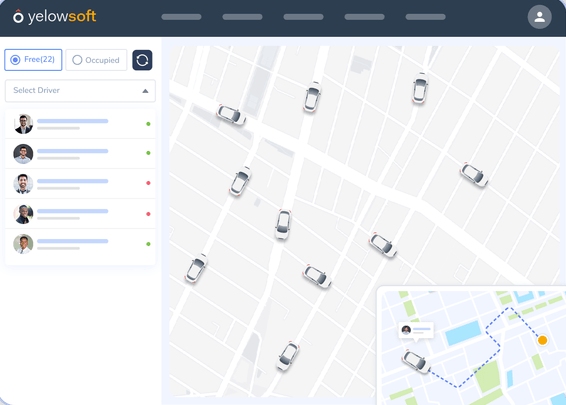The height and width of the screenshot is (405, 566).
Task: Open the first navigation menu item in header
Action: click(181, 17)
